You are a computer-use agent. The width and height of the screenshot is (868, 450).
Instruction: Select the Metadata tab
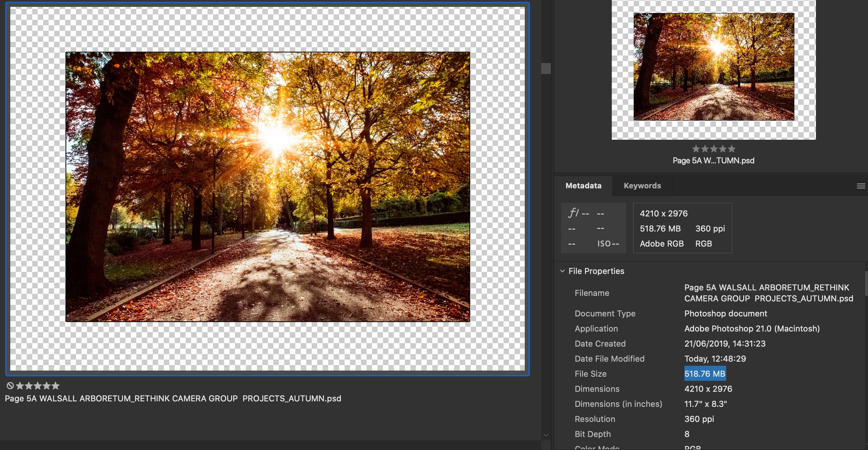(583, 186)
